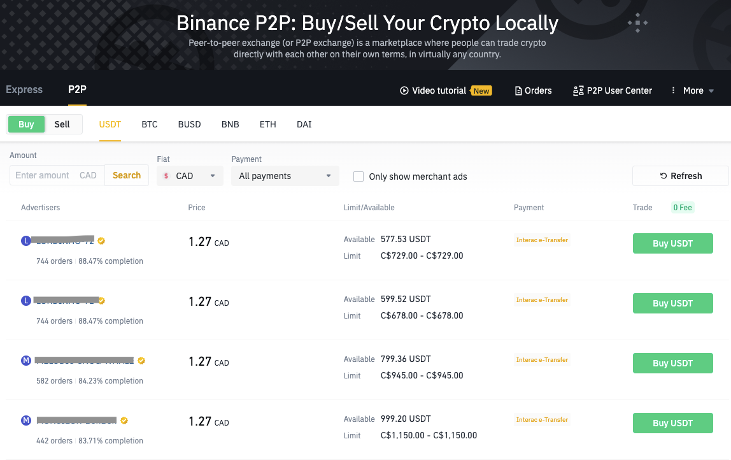The width and height of the screenshot is (731, 460).
Task: Buy USDT from the 599.52 USDT offer
Action: click(x=672, y=303)
